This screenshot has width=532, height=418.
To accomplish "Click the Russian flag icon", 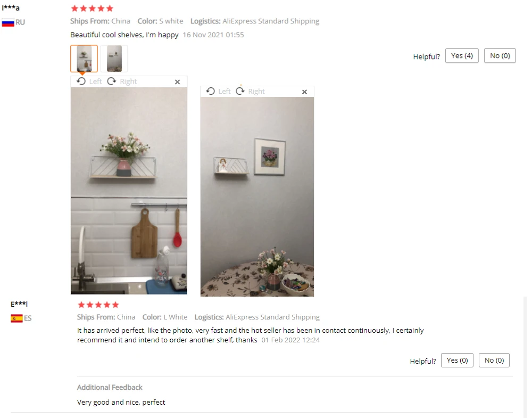I will pyautogui.click(x=8, y=22).
